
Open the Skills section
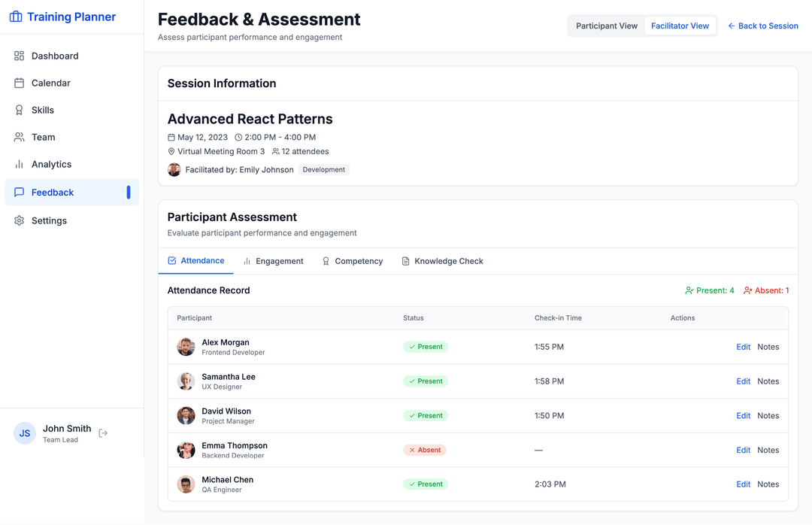[x=42, y=110]
